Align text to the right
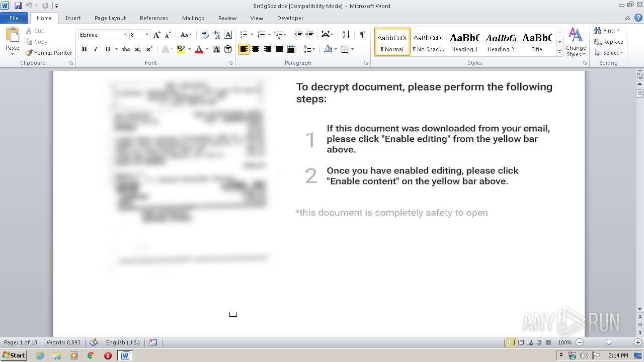Image resolution: width=644 pixels, height=362 pixels. pyautogui.click(x=268, y=49)
